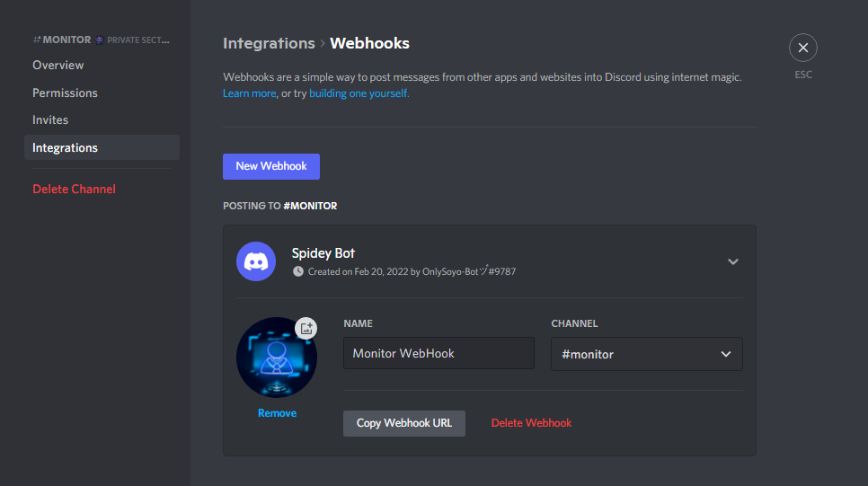The height and width of the screenshot is (486, 868).
Task: Open the #monitor channel dropdown
Action: (647, 354)
